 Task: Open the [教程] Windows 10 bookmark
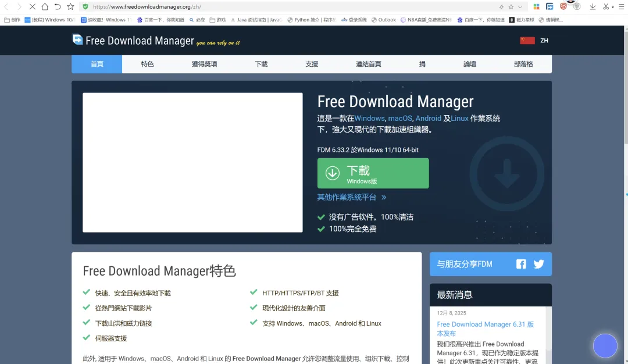tap(49, 20)
